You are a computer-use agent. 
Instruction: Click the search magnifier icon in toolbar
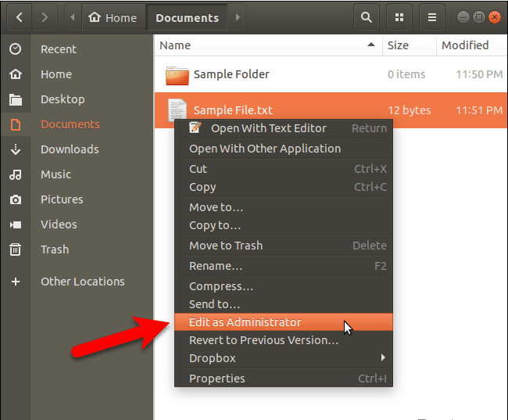tap(365, 16)
